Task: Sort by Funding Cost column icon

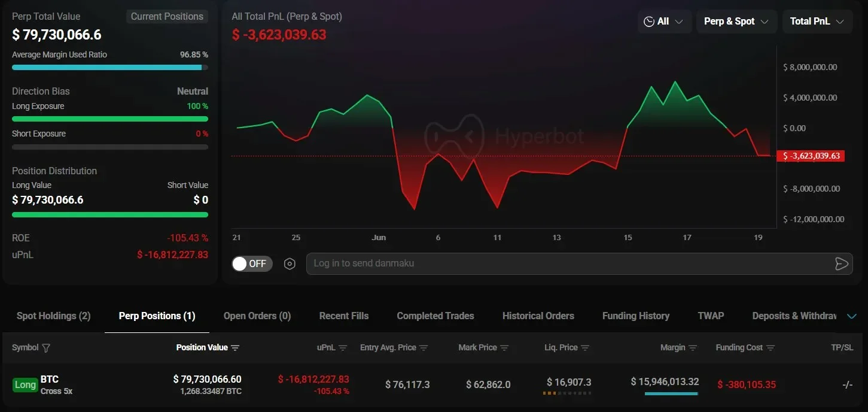Action: coord(770,348)
